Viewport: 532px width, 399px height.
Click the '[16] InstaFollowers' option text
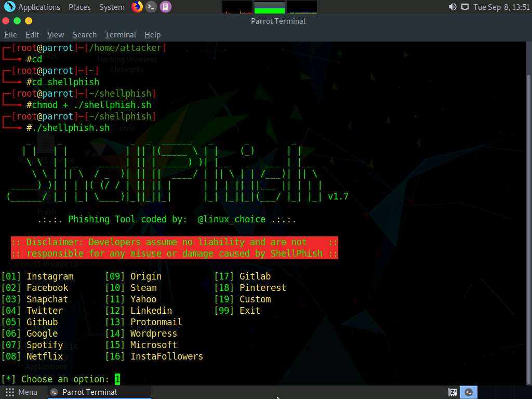point(154,356)
